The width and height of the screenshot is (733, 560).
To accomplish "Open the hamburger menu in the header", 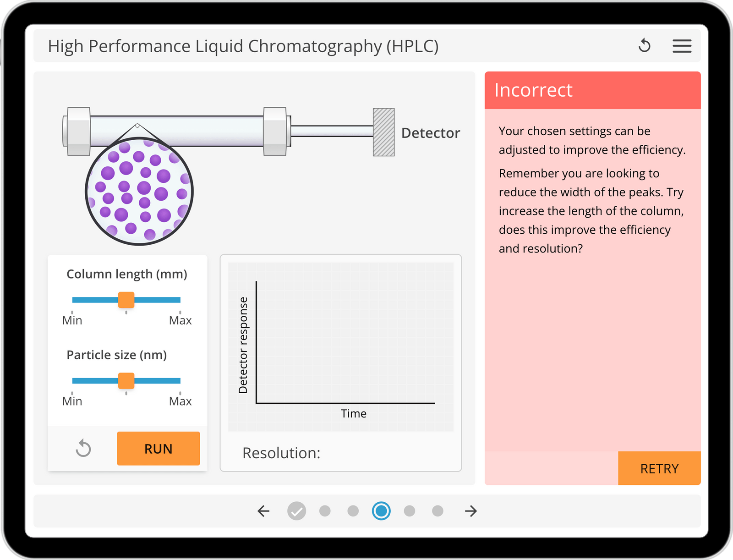I will coord(682,46).
